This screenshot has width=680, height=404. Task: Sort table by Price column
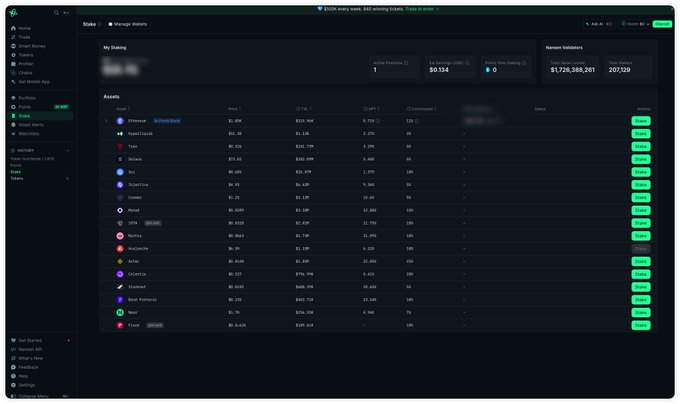(x=235, y=109)
